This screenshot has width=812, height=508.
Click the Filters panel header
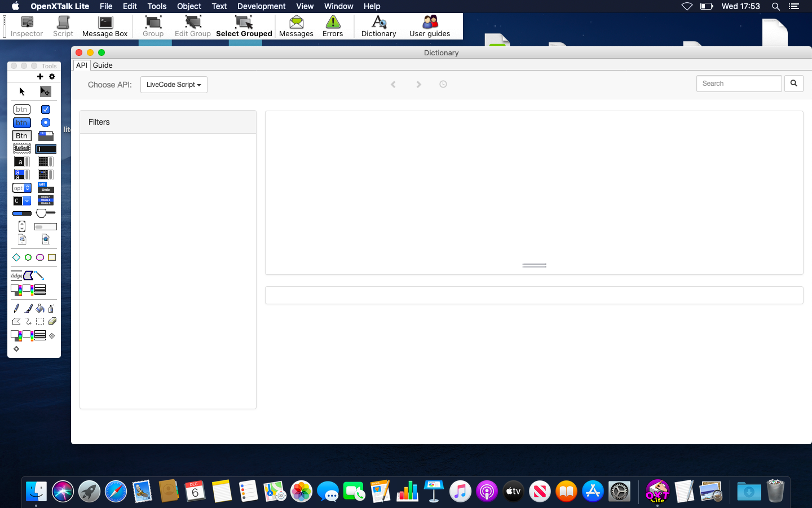[168, 122]
